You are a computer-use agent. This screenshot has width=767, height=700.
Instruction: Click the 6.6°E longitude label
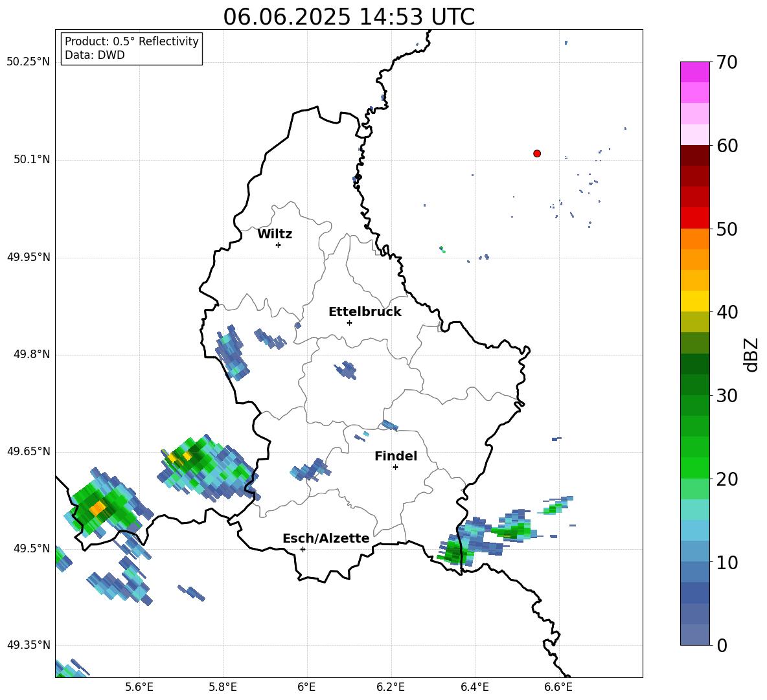click(x=558, y=687)
